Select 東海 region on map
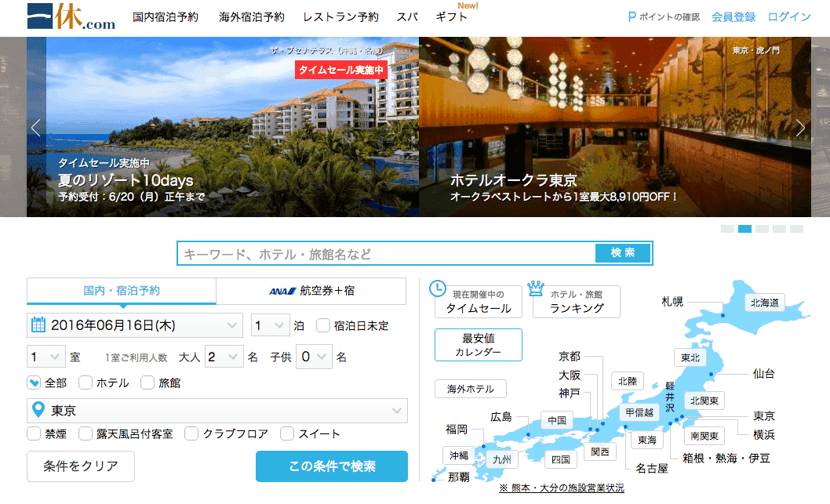The width and height of the screenshot is (830, 504). 647,440
